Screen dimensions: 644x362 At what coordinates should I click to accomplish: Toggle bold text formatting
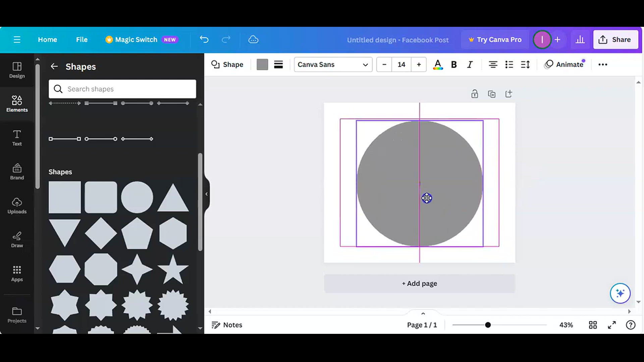(x=454, y=64)
